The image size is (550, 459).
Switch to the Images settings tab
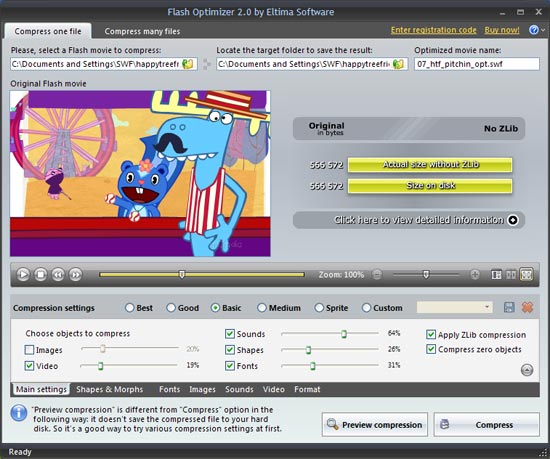202,389
